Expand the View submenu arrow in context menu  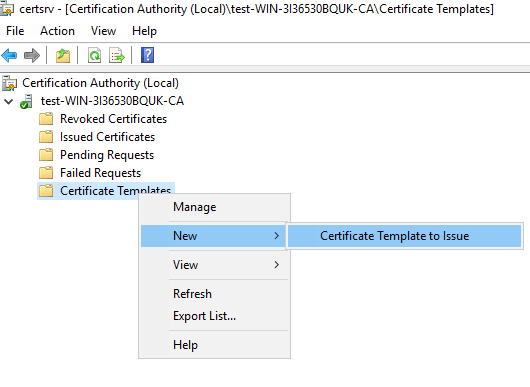coord(276,265)
